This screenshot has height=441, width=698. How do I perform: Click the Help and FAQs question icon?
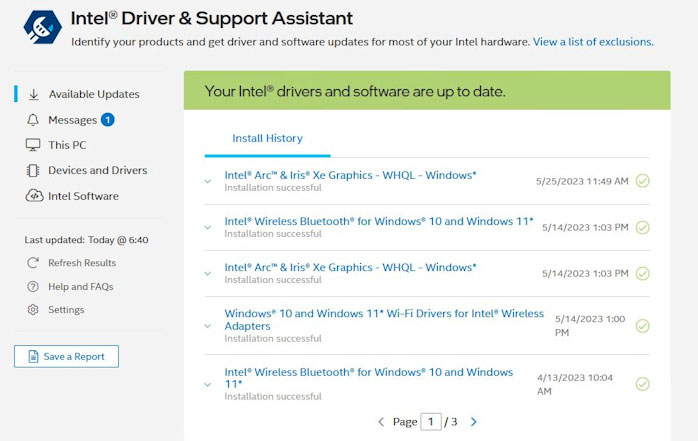[x=33, y=287]
